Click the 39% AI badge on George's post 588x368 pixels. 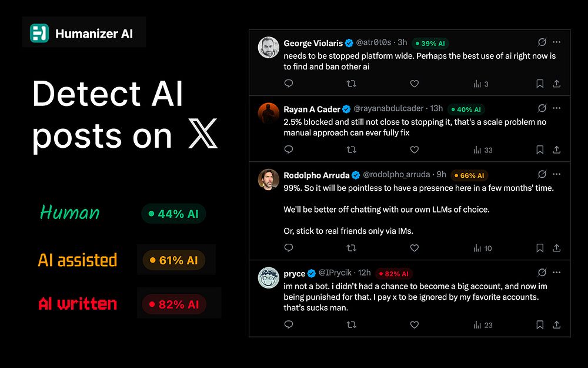[430, 43]
